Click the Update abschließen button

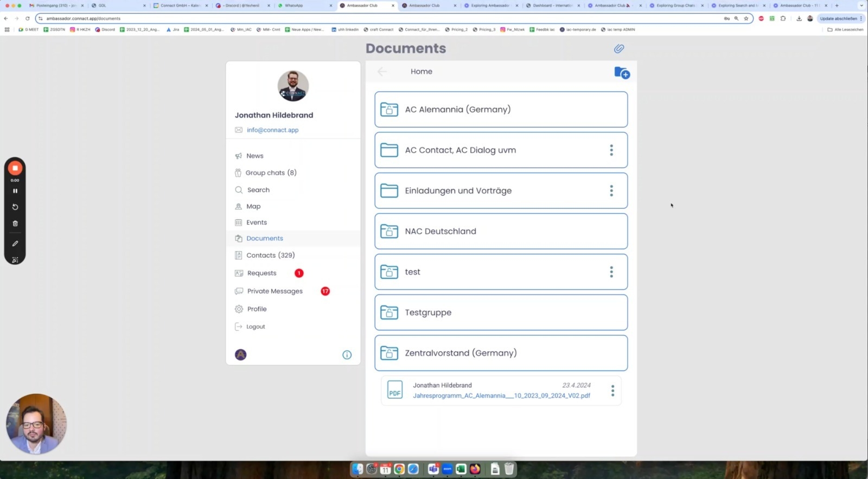tap(840, 18)
